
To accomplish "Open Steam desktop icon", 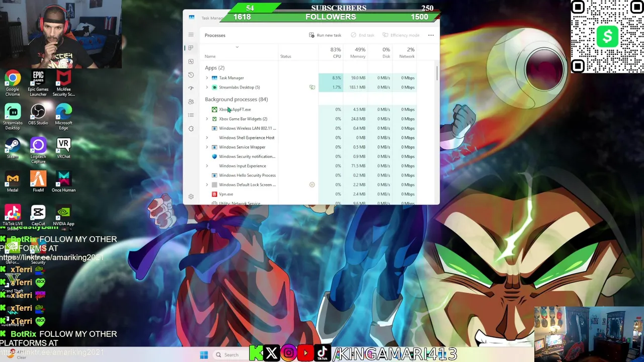I will [x=13, y=149].
